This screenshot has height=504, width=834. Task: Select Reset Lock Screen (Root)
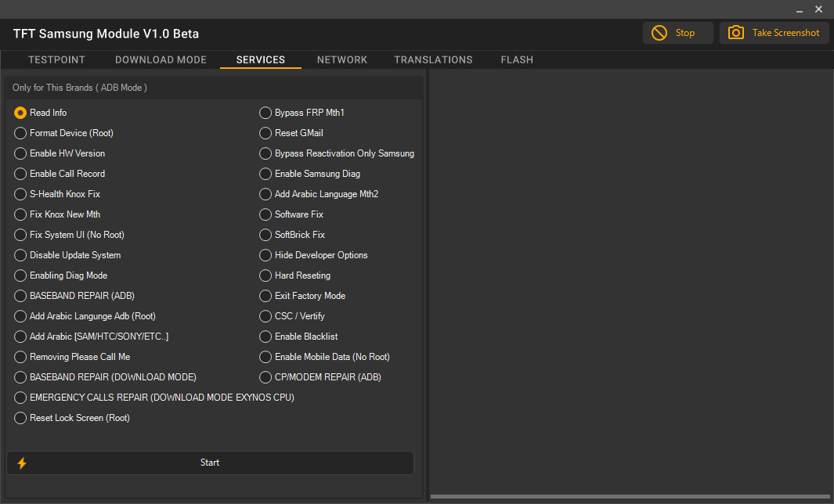20,418
